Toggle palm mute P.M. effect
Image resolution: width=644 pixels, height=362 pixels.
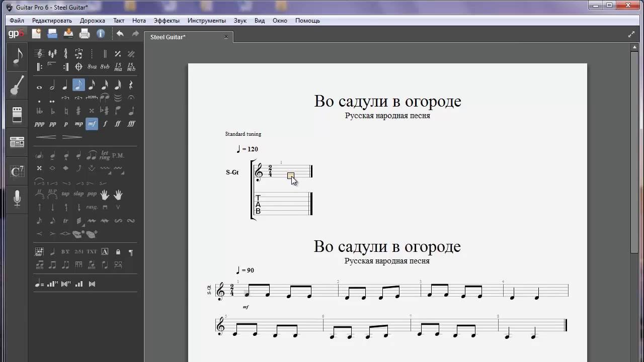click(118, 155)
